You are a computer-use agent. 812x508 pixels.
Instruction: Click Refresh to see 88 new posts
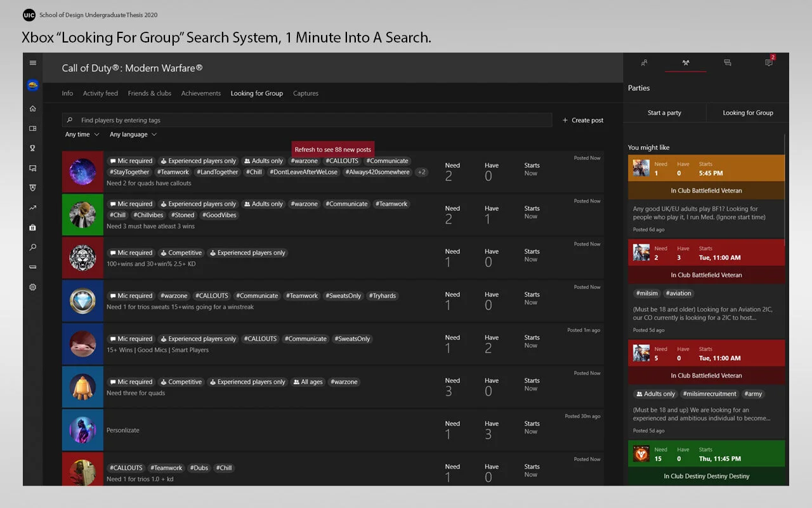coord(333,149)
